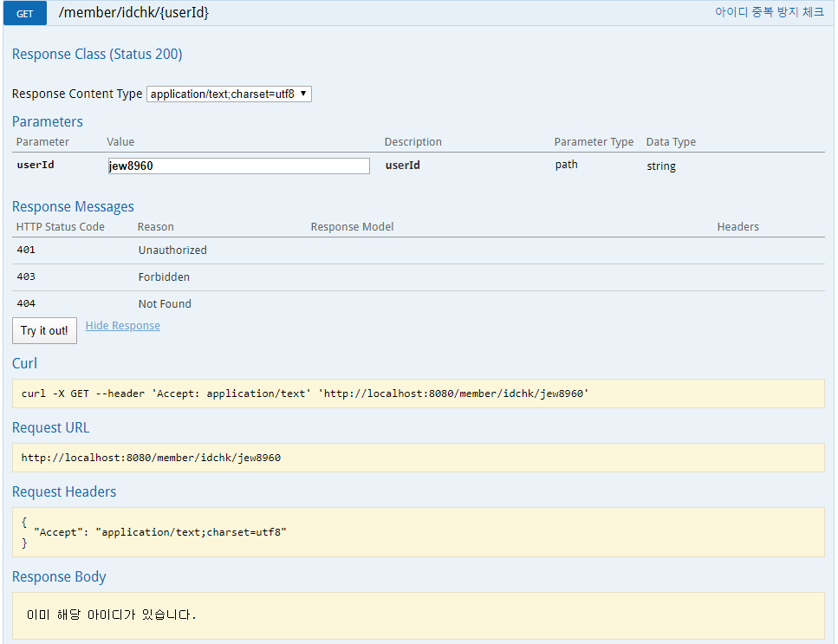
Task: Click the 'Unauthorized' reason text
Action: 172,250
